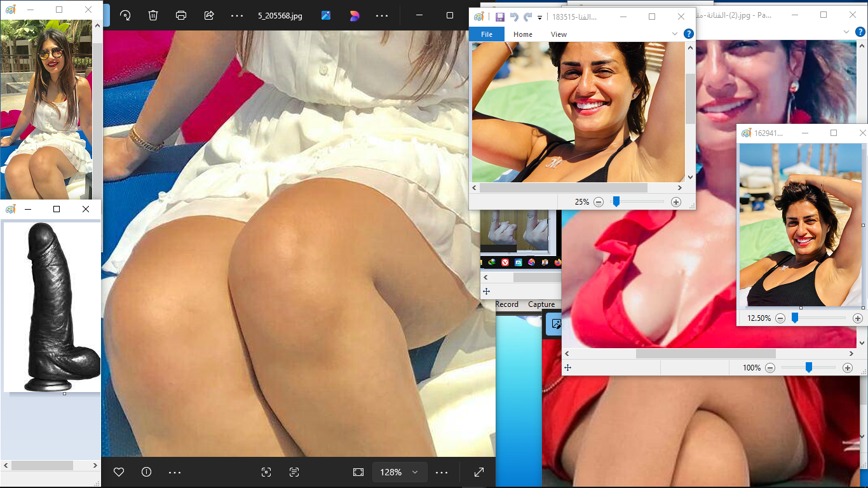Click the Save icon in Paint title bar
This screenshot has width=868, height=488.
499,17
